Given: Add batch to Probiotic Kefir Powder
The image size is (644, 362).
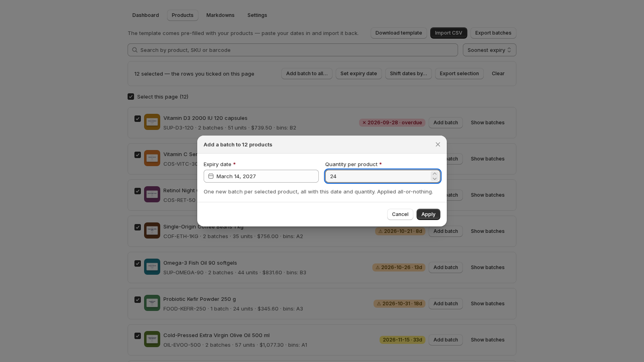Looking at the screenshot, I should [446, 304].
